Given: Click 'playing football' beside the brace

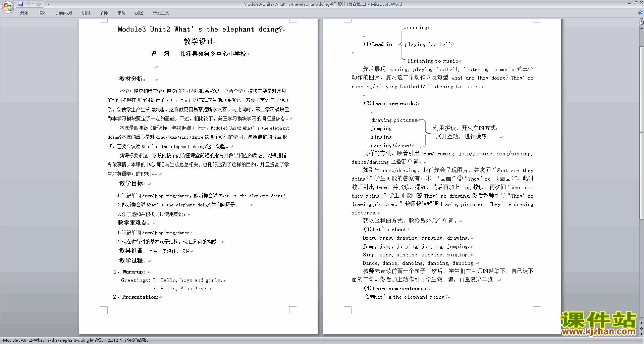Looking at the screenshot, I should [428, 44].
